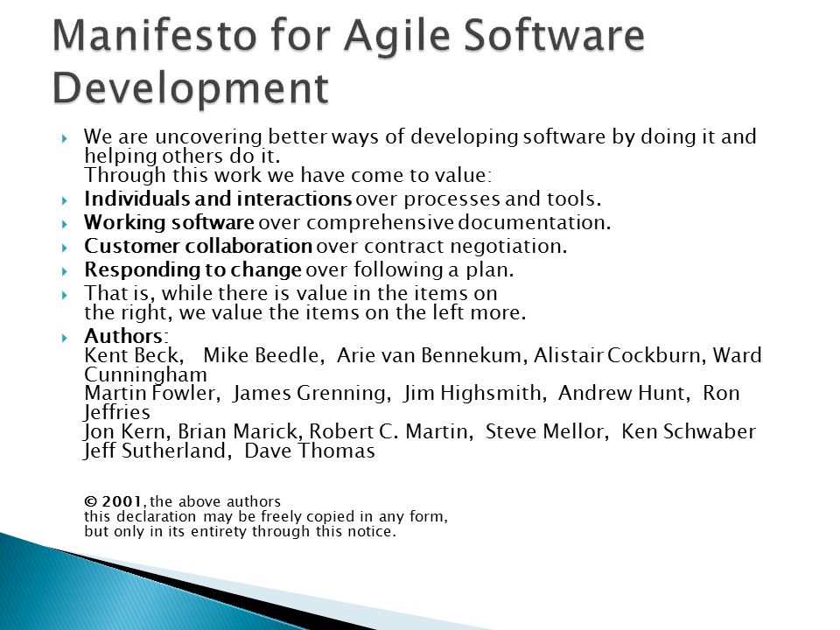Click the name 'Dave Thomas'

tap(310, 451)
